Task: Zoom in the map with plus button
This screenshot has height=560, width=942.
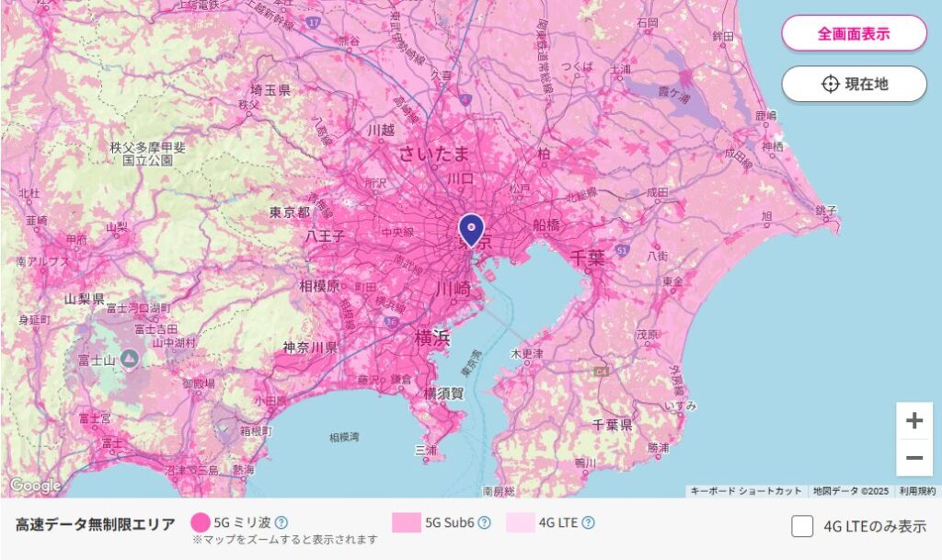Action: (914, 420)
